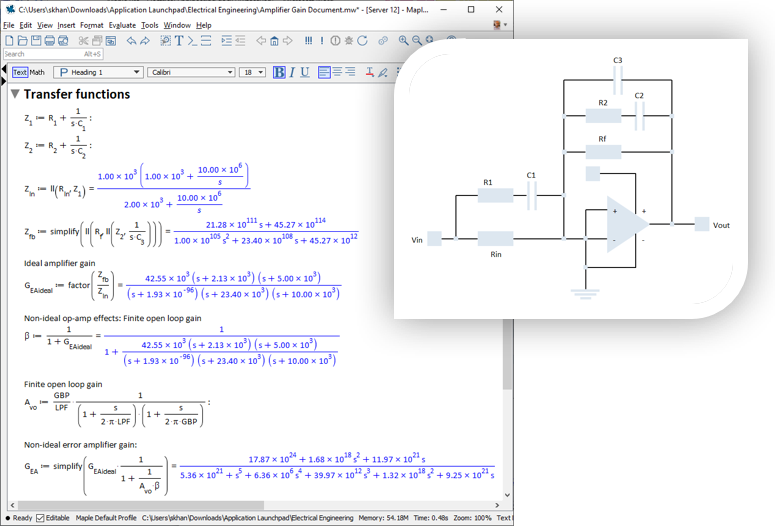The width and height of the screenshot is (775, 526).
Task: Apply underline formatting
Action: point(307,73)
